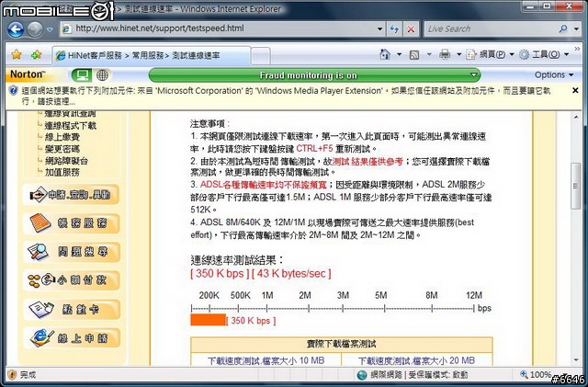
Task: Open the 線上繳費 sidebar link
Action: pyautogui.click(x=62, y=137)
